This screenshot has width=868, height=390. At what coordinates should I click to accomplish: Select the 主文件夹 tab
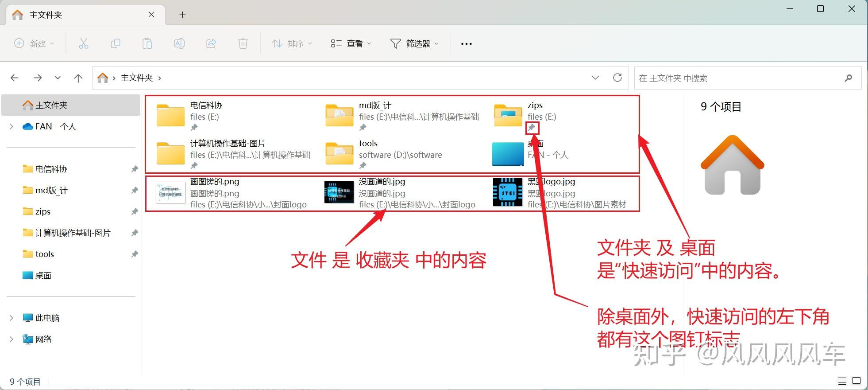pyautogui.click(x=86, y=15)
